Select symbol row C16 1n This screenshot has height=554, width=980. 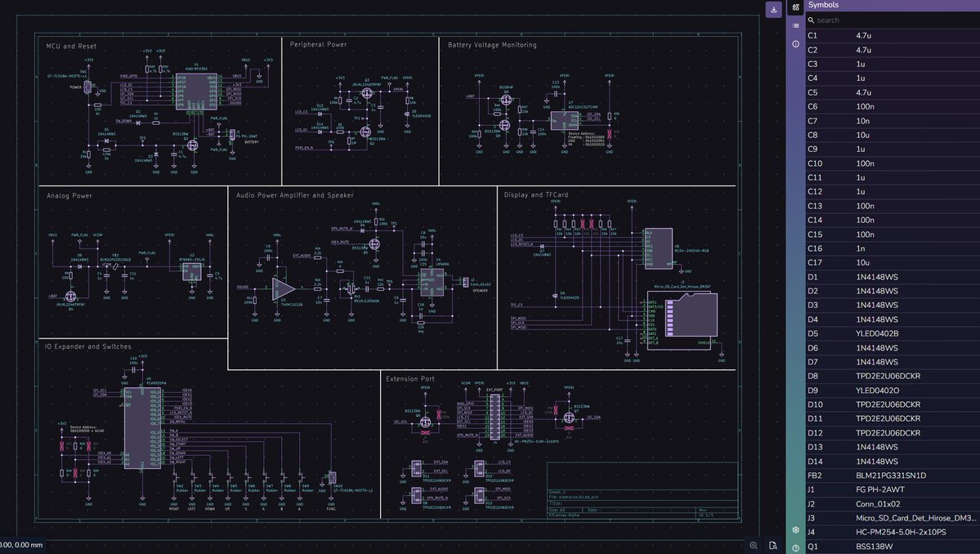(893, 248)
